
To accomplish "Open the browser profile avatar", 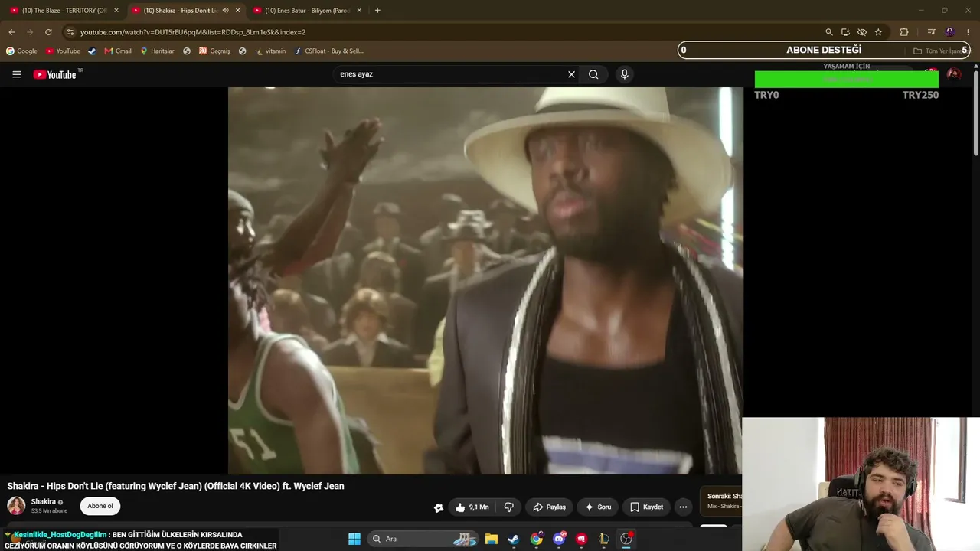I will click(950, 32).
